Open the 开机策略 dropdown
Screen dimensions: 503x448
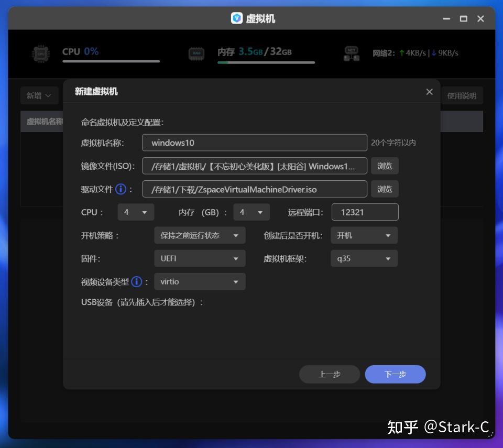pos(200,235)
